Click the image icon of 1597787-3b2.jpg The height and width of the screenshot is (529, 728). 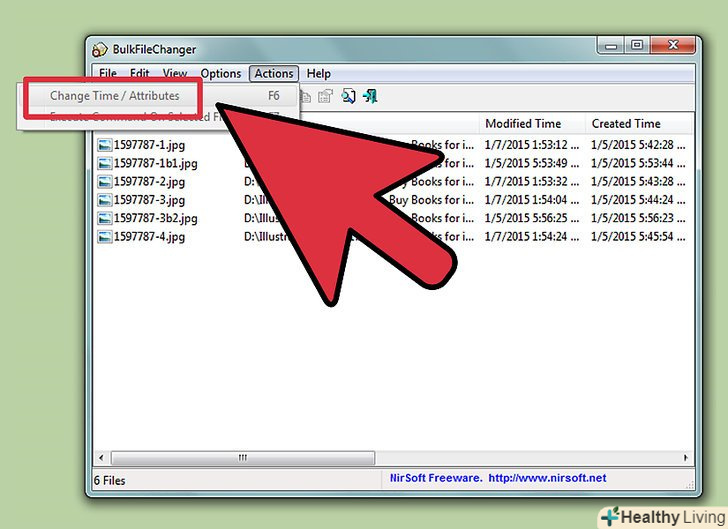[x=104, y=218]
